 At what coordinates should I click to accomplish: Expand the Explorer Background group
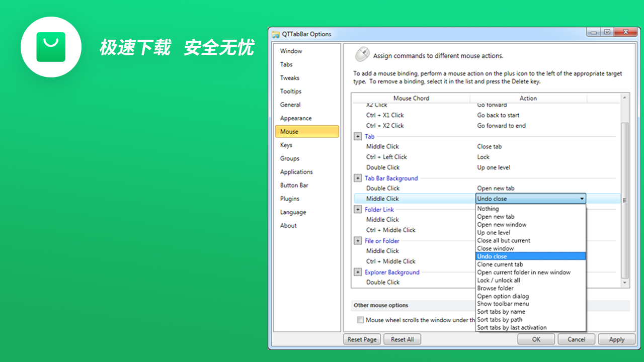[357, 272]
